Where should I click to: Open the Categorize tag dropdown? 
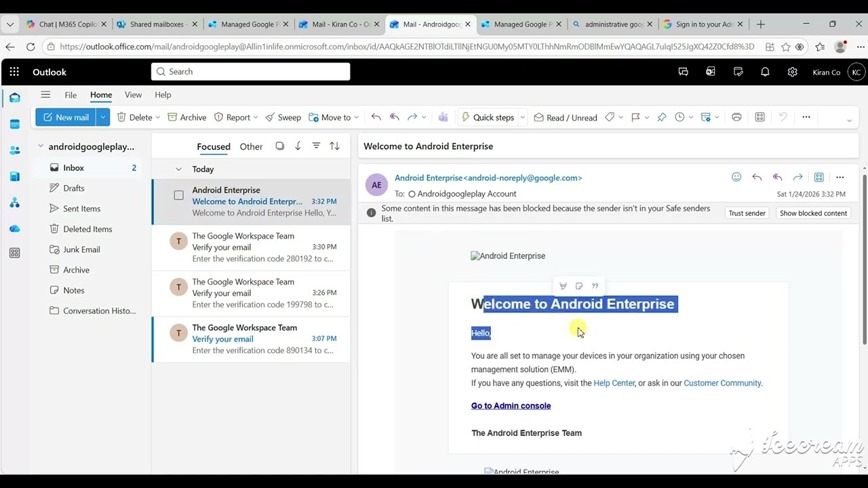(x=614, y=117)
